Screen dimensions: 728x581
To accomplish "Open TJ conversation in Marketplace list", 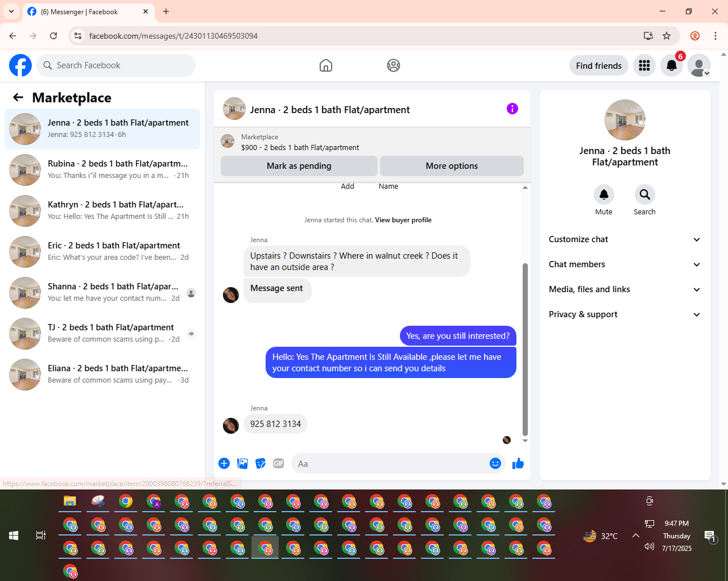I will pyautogui.click(x=102, y=334).
